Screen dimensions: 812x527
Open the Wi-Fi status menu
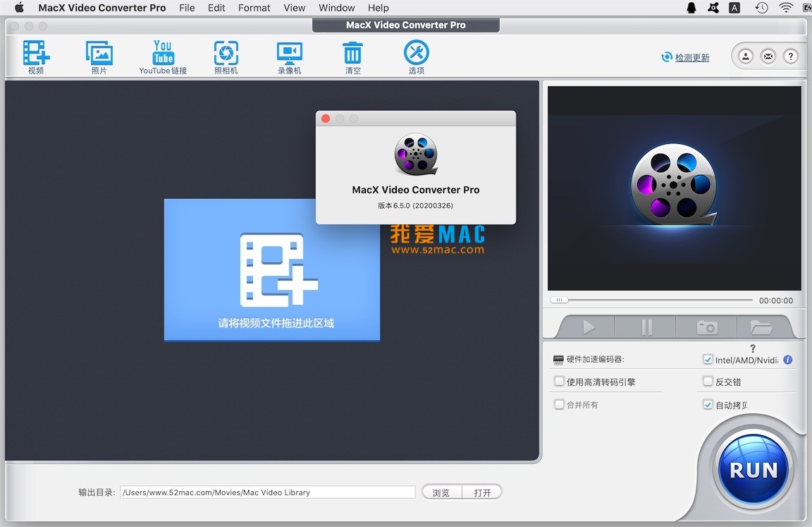pos(786,8)
